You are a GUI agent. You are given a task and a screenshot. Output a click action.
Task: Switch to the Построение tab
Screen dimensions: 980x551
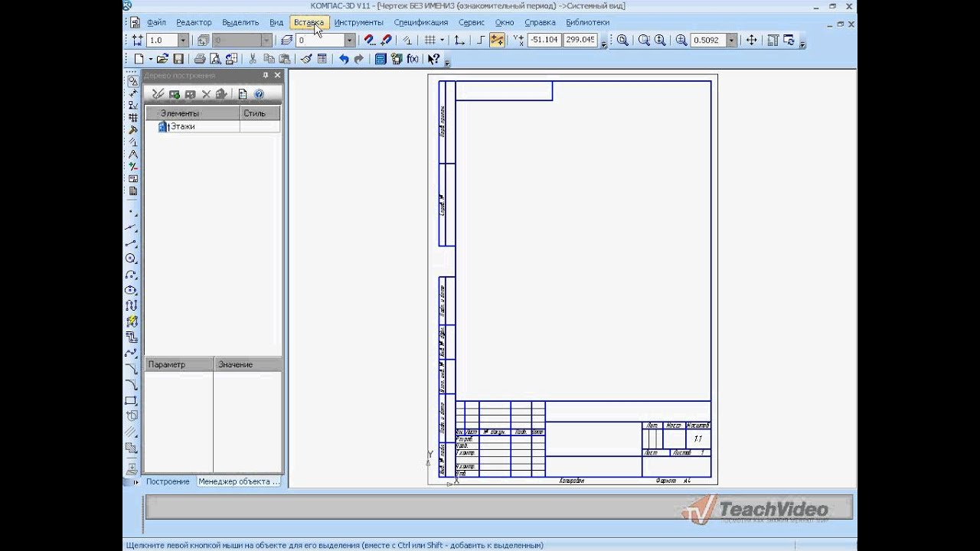(x=168, y=481)
